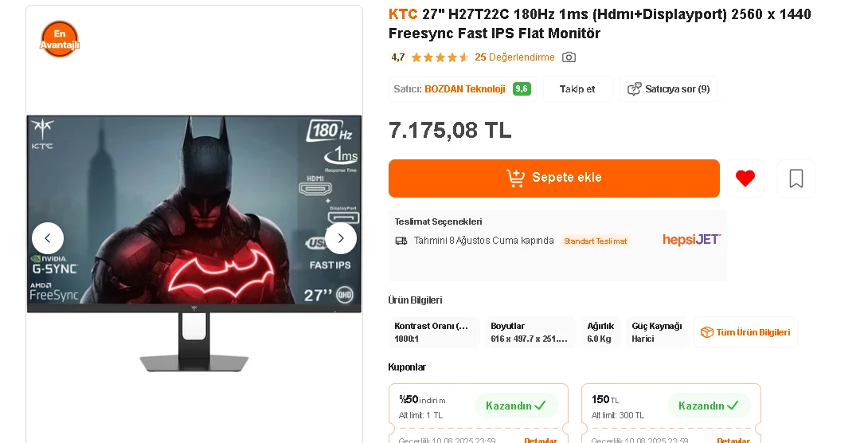
Task: Ask the seller via 'Satıcıya sor (9)'
Action: point(668,89)
